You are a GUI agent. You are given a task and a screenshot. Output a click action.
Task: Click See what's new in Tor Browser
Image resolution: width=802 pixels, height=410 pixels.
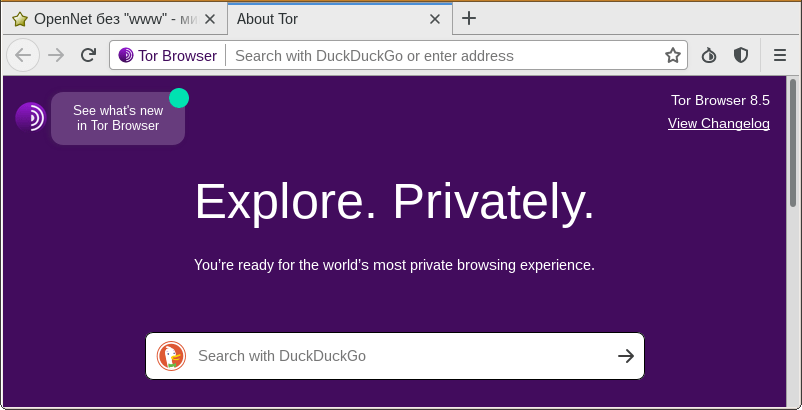click(118, 118)
